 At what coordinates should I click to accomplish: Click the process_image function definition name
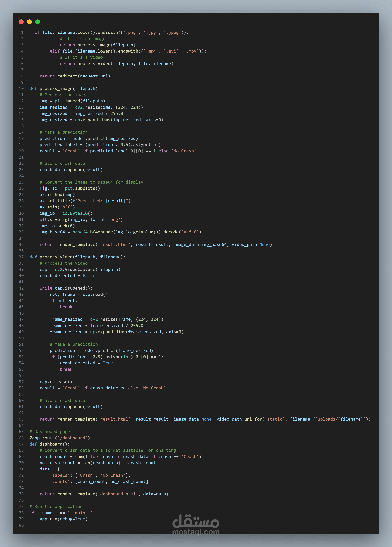click(56, 88)
